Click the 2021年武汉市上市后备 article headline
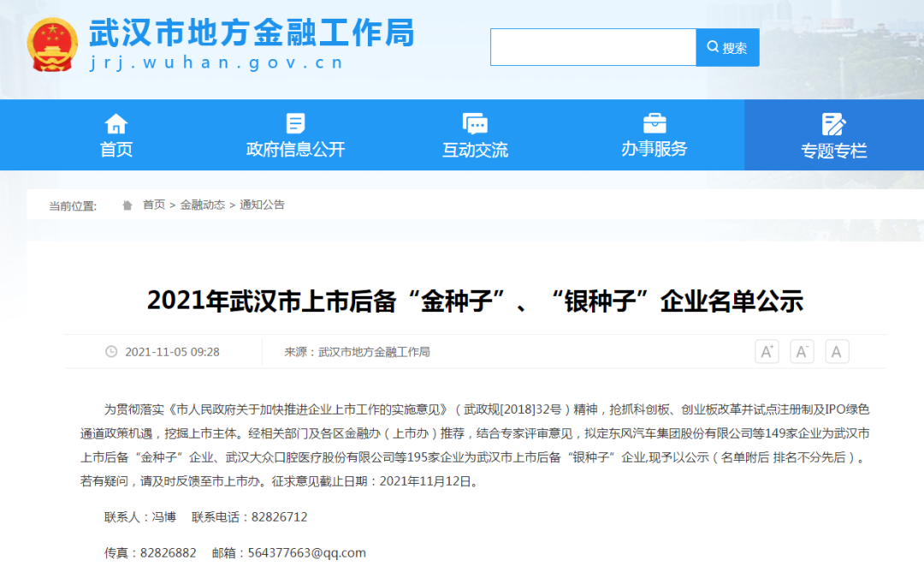Screen dimensions: 924x578 475,301
